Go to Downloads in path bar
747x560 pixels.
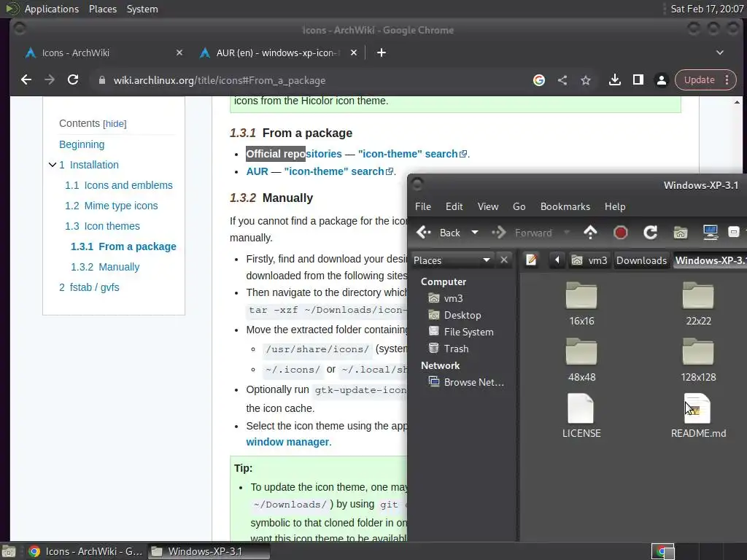(x=642, y=260)
